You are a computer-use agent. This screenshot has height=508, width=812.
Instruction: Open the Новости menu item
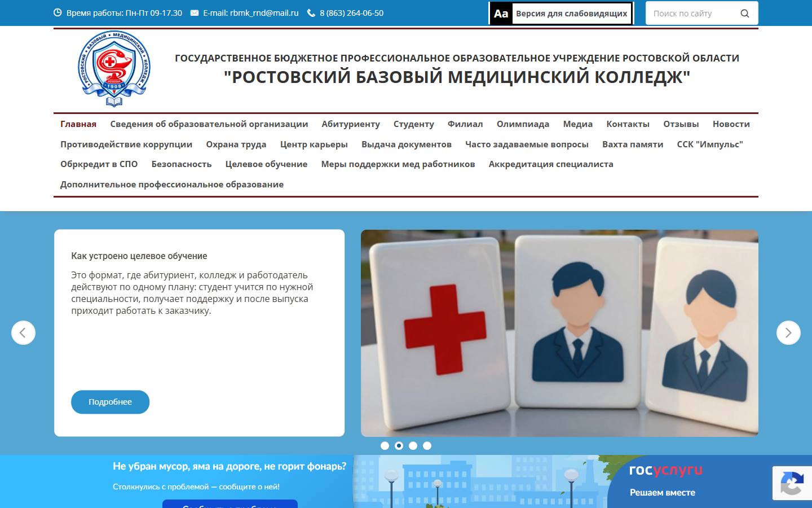tap(731, 124)
